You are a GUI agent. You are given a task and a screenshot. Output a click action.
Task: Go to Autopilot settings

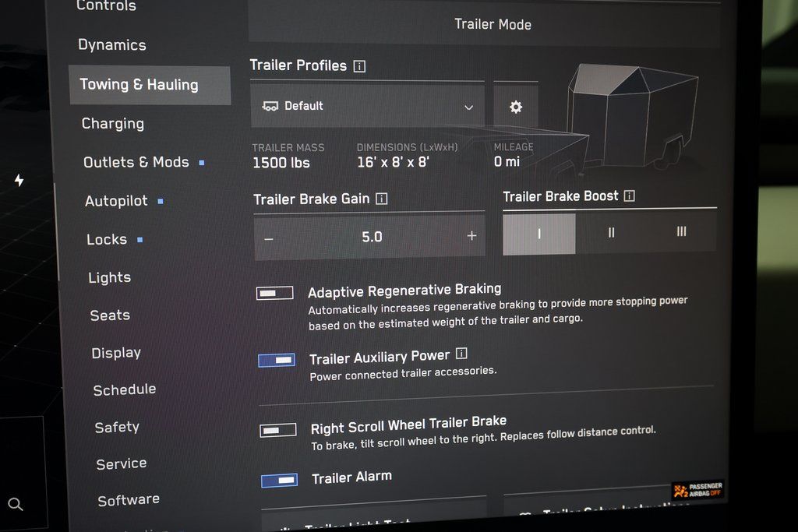(116, 201)
